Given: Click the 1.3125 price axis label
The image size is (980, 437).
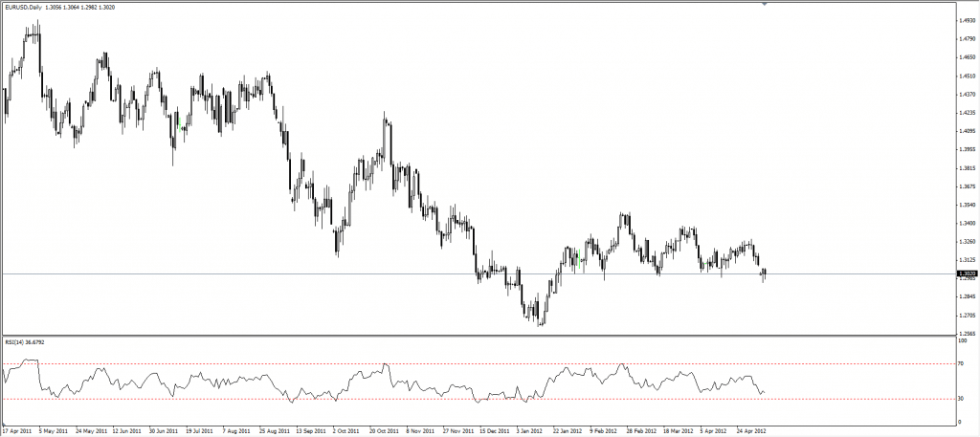Looking at the screenshot, I should pos(967,260).
